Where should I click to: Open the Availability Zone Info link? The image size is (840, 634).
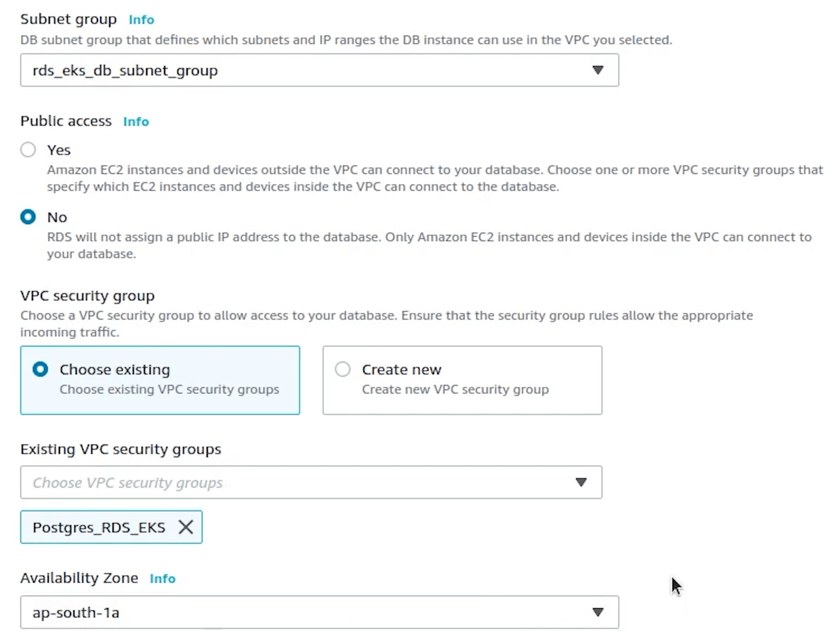[x=162, y=579]
